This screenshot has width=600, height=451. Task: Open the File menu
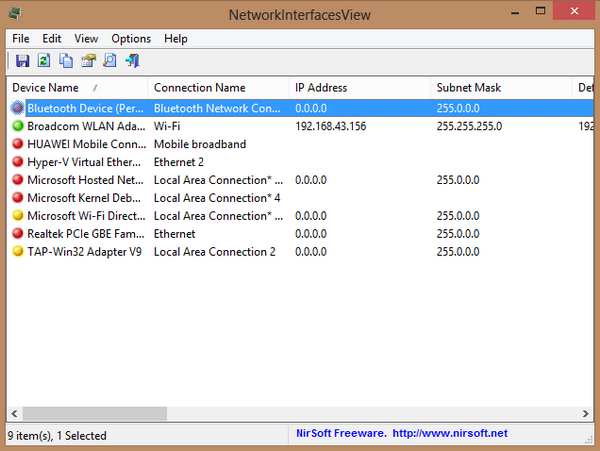[x=21, y=39]
